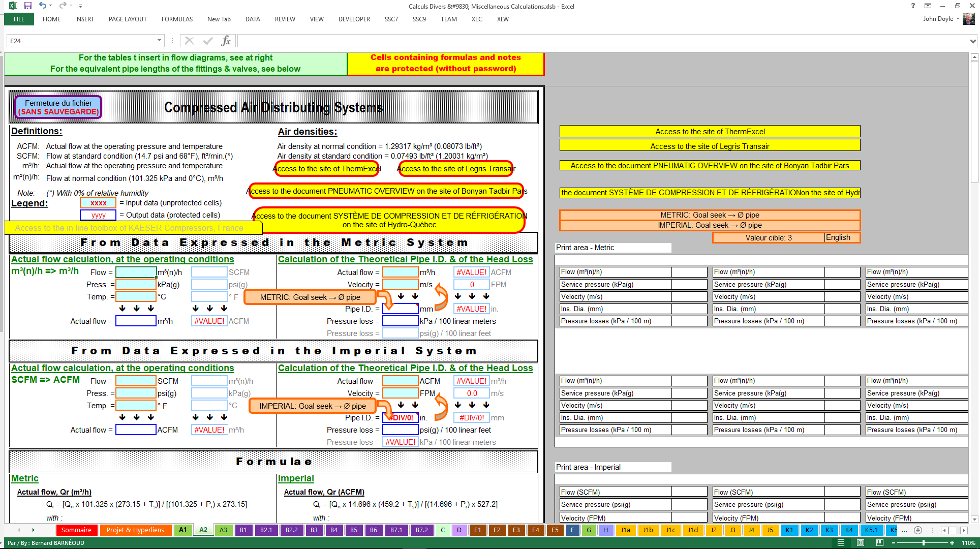Click the metric Flow input cell

[136, 272]
